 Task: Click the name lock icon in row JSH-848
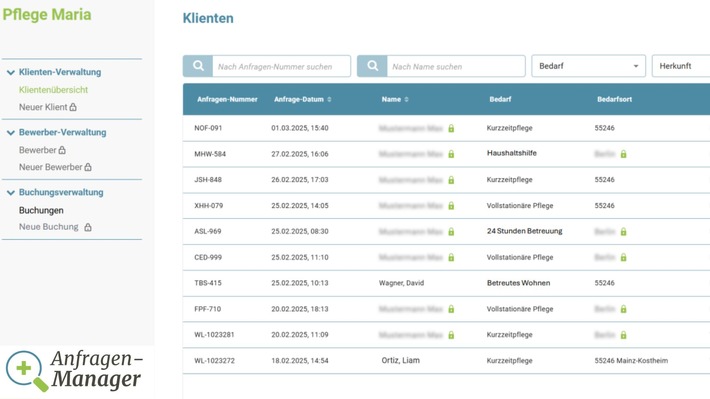[451, 180]
